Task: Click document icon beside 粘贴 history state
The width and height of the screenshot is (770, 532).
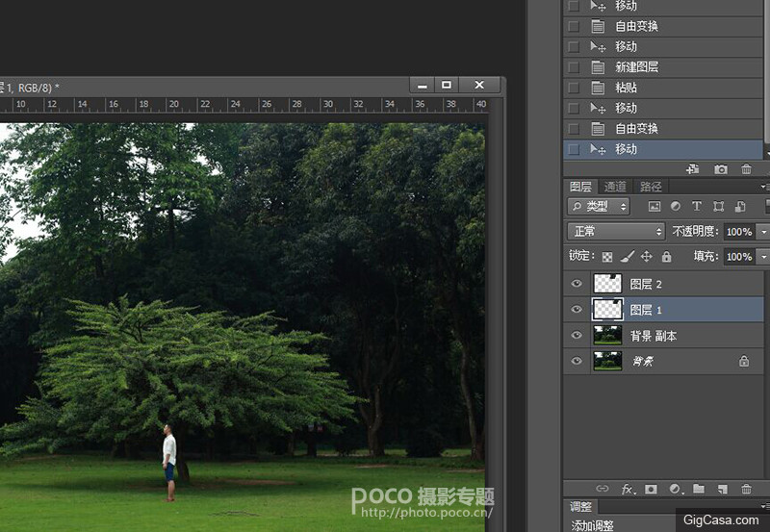Action: pyautogui.click(x=598, y=88)
